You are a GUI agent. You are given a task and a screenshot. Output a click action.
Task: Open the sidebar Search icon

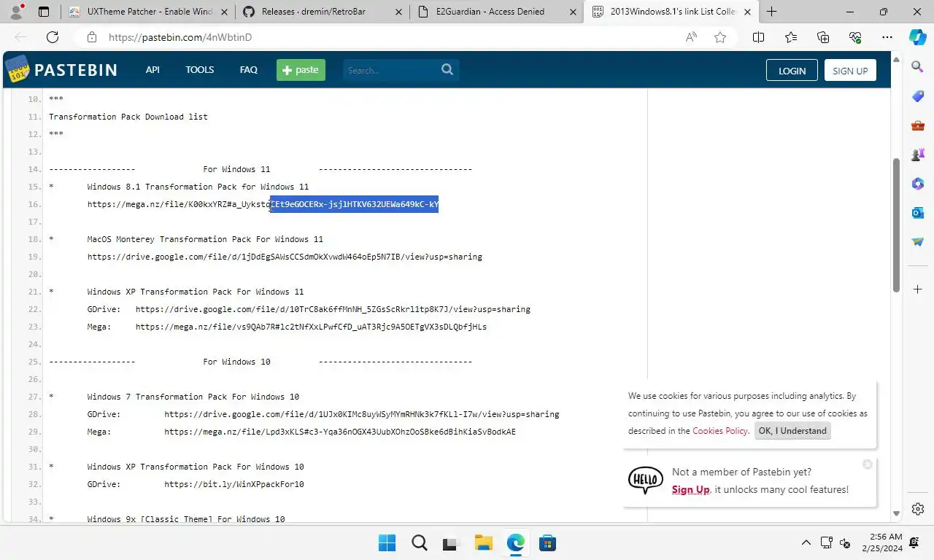[918, 67]
